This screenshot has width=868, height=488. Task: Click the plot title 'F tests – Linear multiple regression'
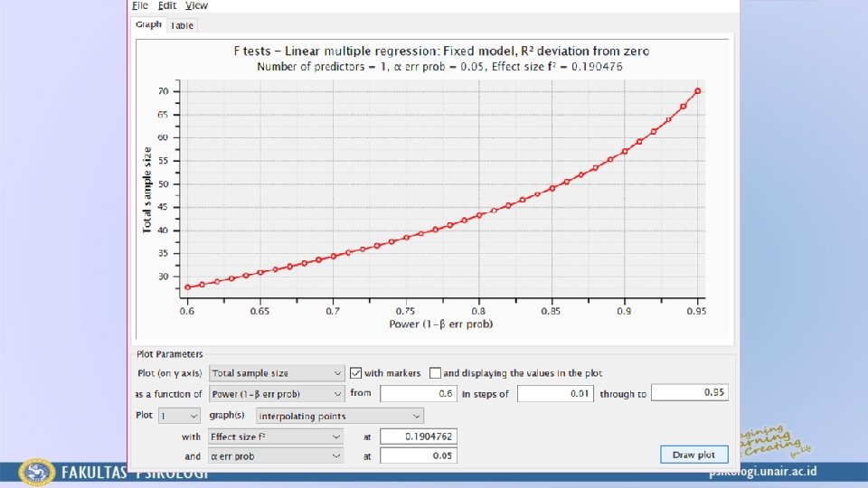pos(441,51)
